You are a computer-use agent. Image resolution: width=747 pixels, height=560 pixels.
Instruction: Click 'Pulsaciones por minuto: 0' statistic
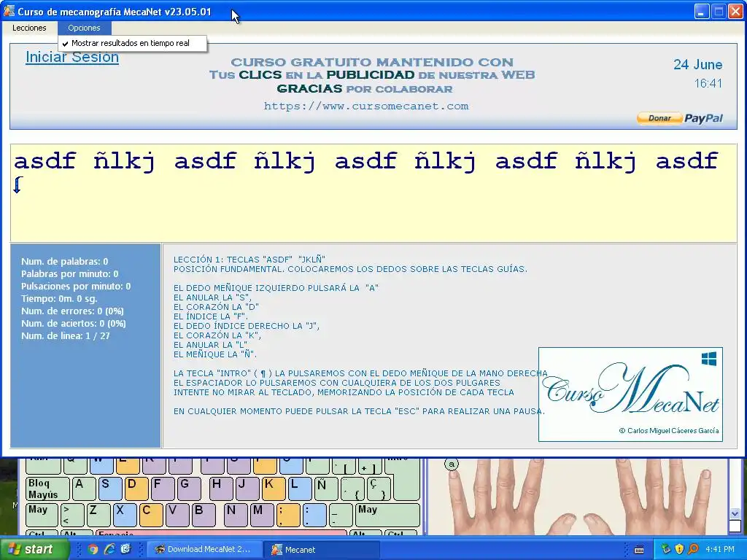(76, 286)
